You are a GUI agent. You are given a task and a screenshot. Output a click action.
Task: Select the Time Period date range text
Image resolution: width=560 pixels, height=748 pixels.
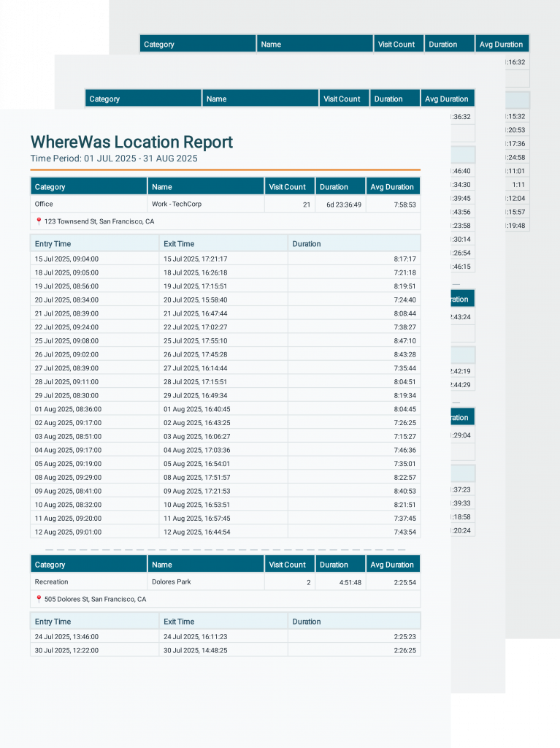click(x=114, y=158)
